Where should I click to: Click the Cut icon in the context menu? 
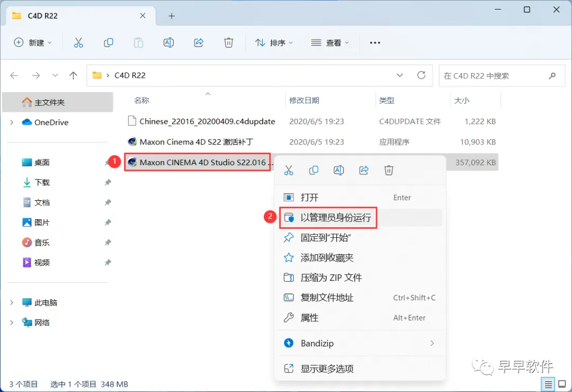tap(289, 170)
